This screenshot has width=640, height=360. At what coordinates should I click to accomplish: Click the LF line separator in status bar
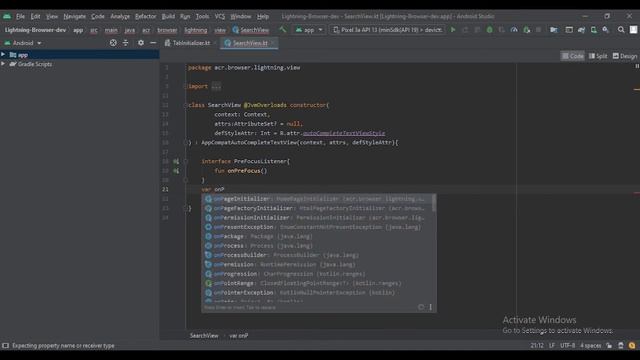point(552,345)
